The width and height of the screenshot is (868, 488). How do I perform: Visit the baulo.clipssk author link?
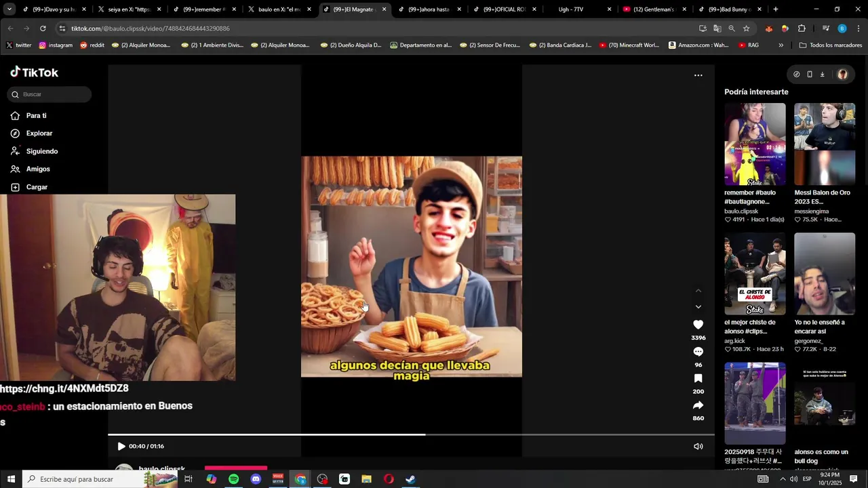pyautogui.click(x=741, y=211)
